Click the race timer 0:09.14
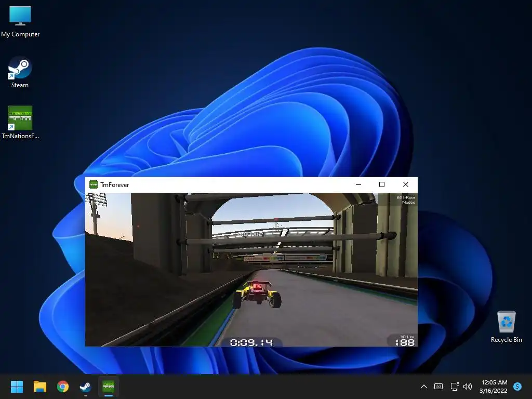This screenshot has width=532, height=399. (251, 342)
